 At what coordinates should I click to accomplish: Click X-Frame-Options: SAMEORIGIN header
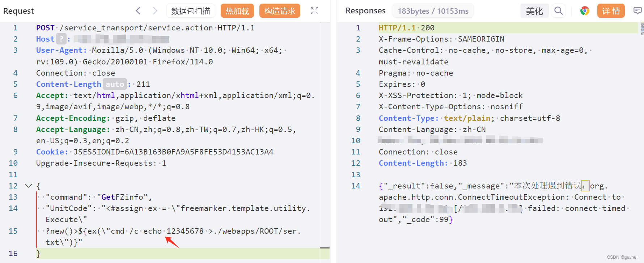[x=441, y=39]
